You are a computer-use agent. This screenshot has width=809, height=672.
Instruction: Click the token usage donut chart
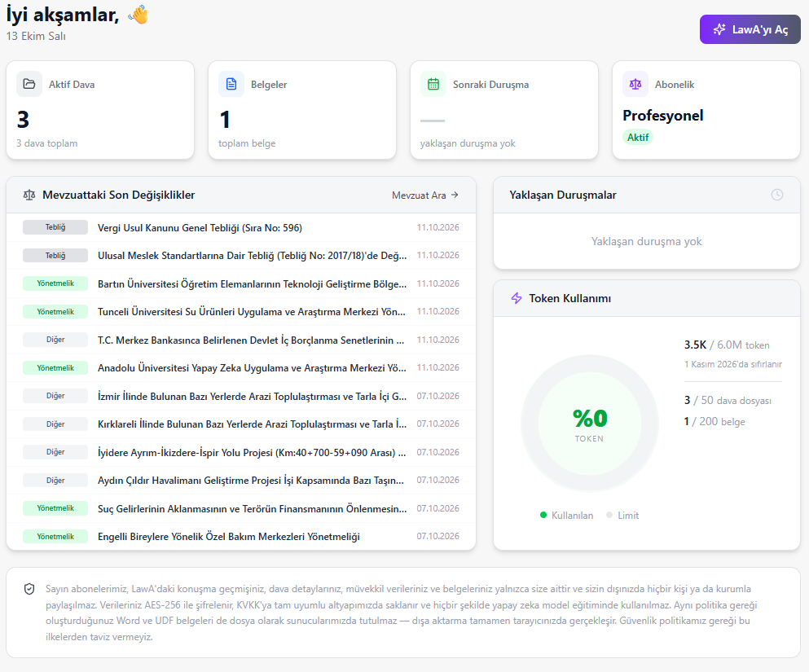click(589, 423)
